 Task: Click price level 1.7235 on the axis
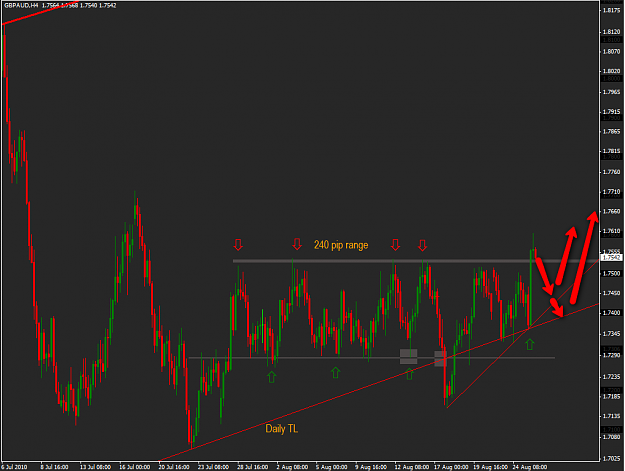[x=611, y=377]
